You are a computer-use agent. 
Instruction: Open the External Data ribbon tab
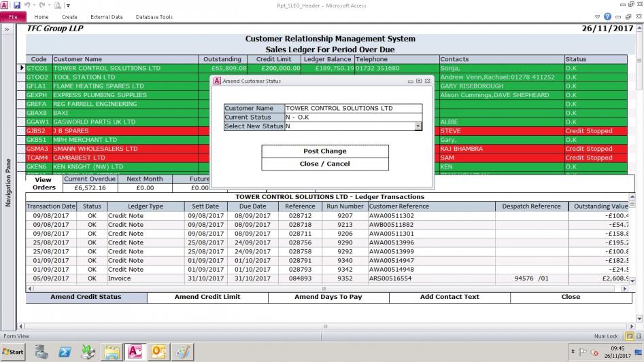106,17
